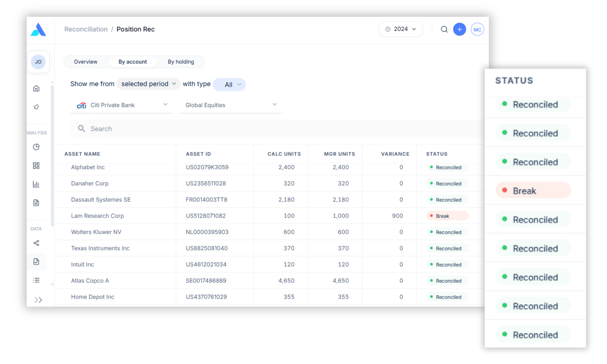Open the share nodes data icon
This screenshot has height=364, width=607.
click(36, 243)
